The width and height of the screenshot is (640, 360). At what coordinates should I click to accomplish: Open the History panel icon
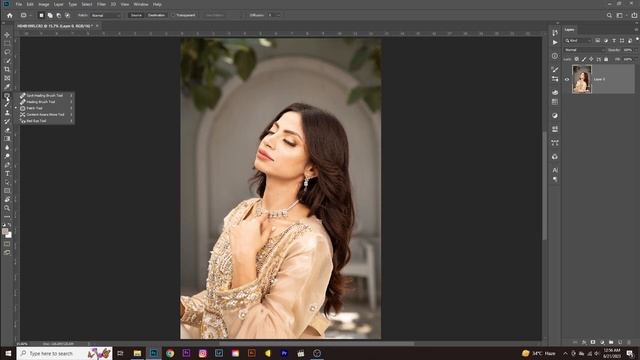pyautogui.click(x=555, y=33)
